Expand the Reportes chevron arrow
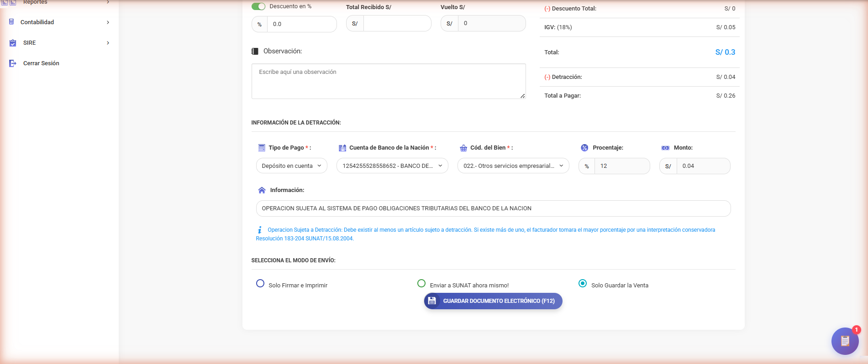 [108, 2]
